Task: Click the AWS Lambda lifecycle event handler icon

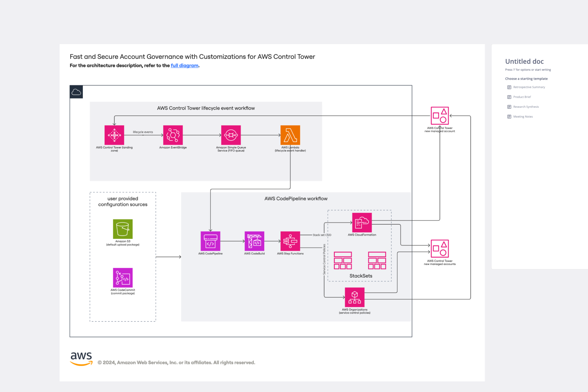Action: [x=290, y=135]
